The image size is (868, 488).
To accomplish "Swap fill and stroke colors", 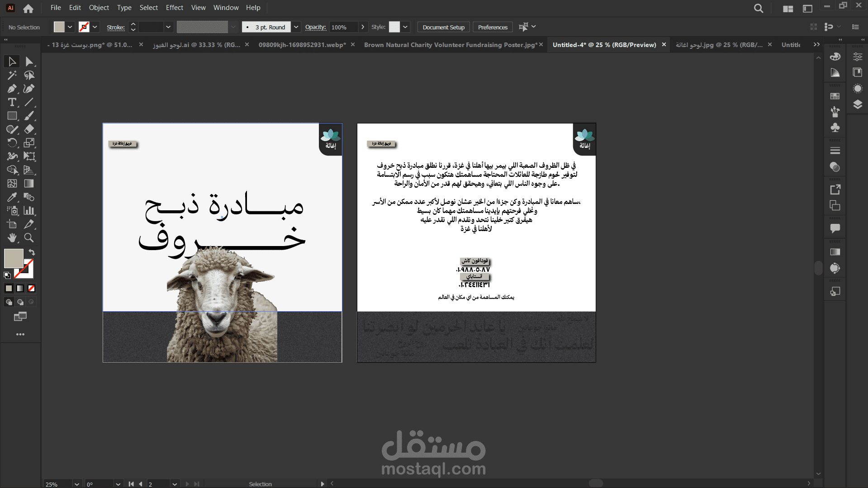I will coord(32,252).
